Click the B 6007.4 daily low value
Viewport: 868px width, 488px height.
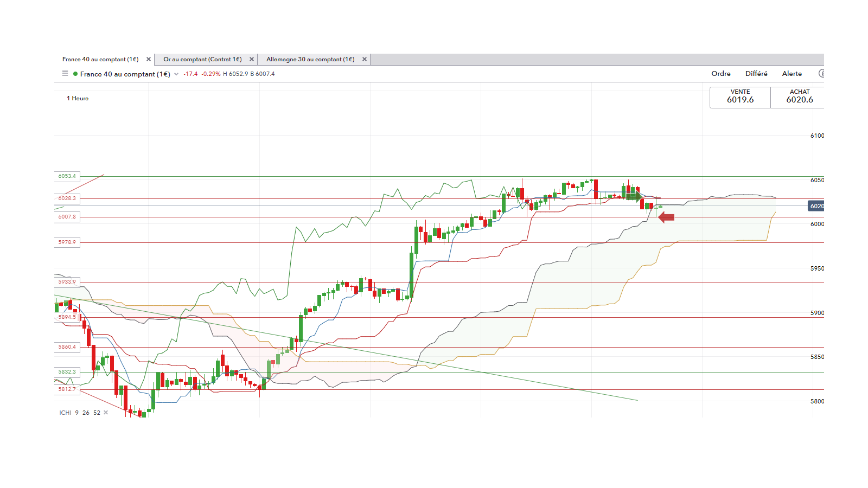pos(263,74)
